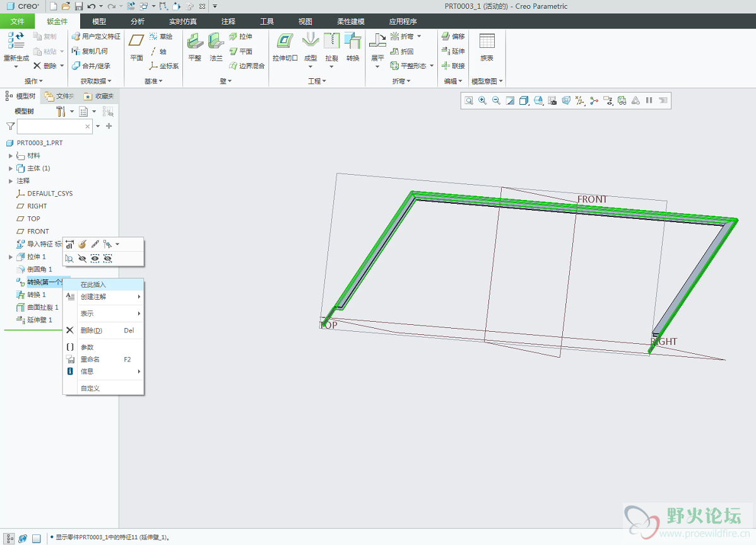Add a filter with the plus icon
Image resolution: width=756 pixels, height=545 pixels.
pos(109,126)
